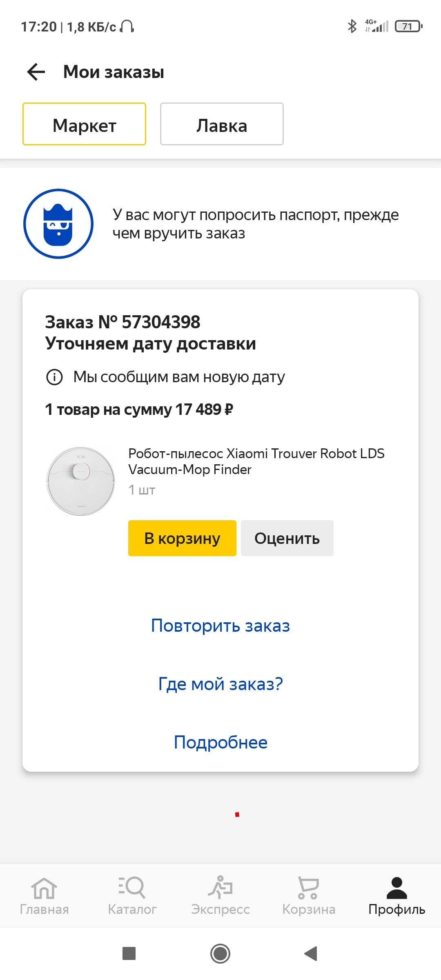Open the Корзина cart icon
Image resolution: width=441 pixels, height=980 pixels.
pyautogui.click(x=309, y=888)
